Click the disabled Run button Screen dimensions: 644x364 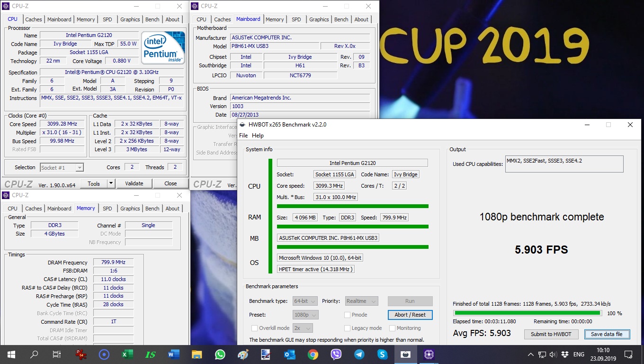click(410, 301)
